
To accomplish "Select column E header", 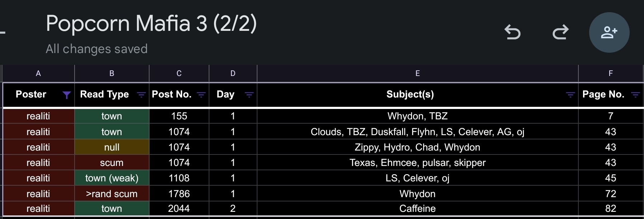I will 417,73.
